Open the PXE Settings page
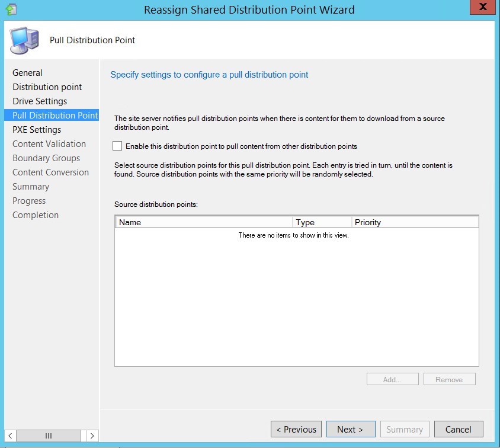Image resolution: width=500 pixels, height=448 pixels. click(37, 129)
